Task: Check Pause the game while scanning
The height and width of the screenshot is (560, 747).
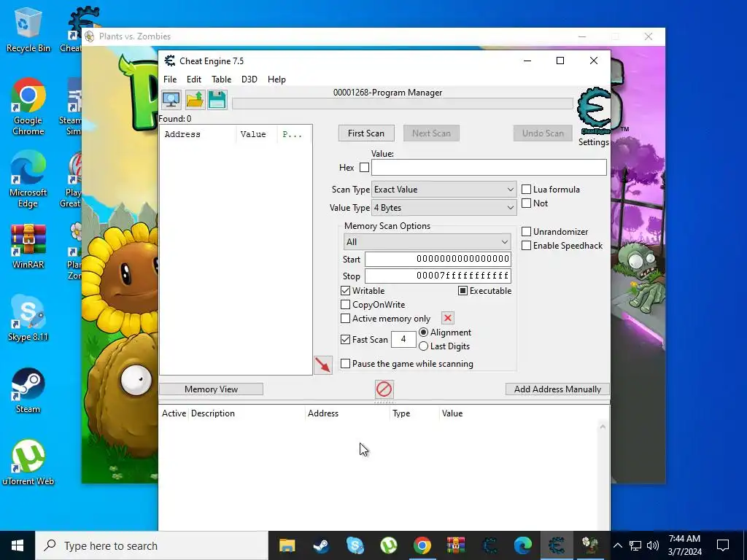Action: [x=345, y=364]
